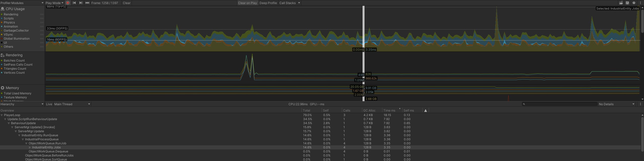Toggle the Live view button
Image resolution: width=644 pixels, height=161 pixels.
[49, 104]
